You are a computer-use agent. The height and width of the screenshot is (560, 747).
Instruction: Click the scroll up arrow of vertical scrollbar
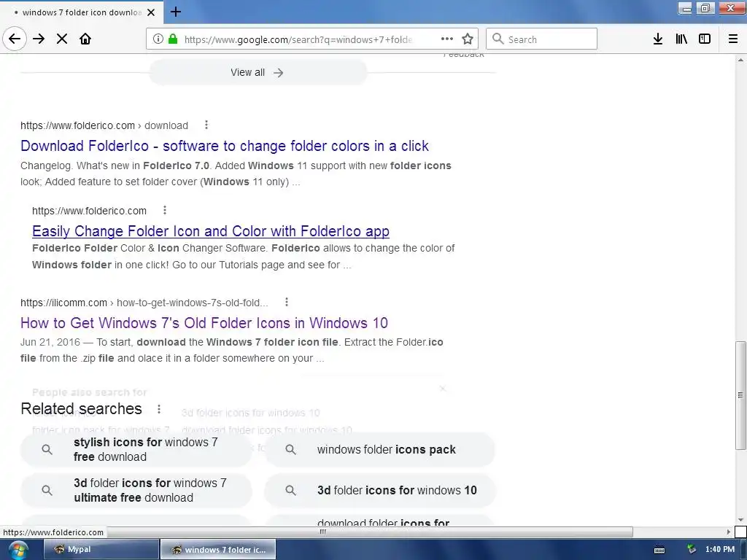pyautogui.click(x=740, y=61)
